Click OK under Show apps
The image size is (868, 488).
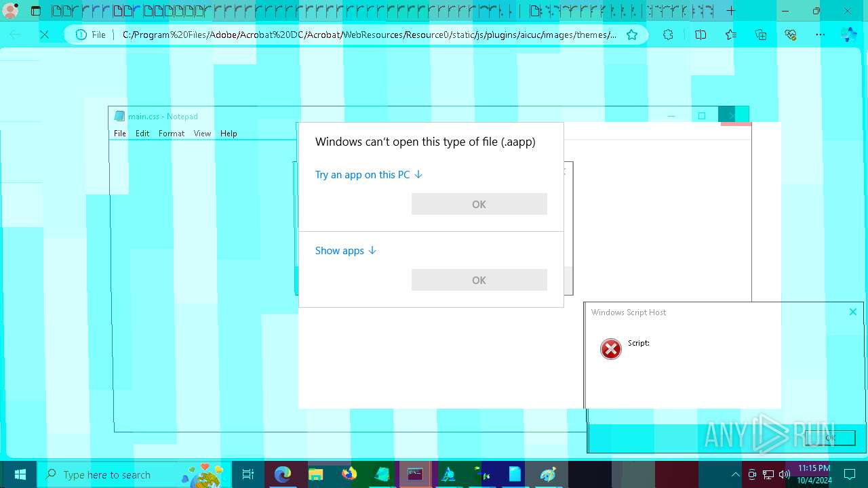[479, 280]
